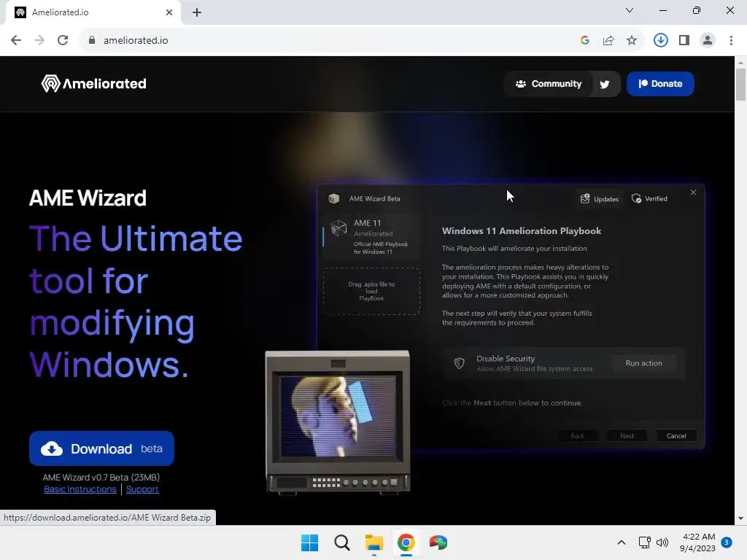Screen dimensions: 747x560
Task: Open Chrome three-dot menu
Action: pos(731,40)
